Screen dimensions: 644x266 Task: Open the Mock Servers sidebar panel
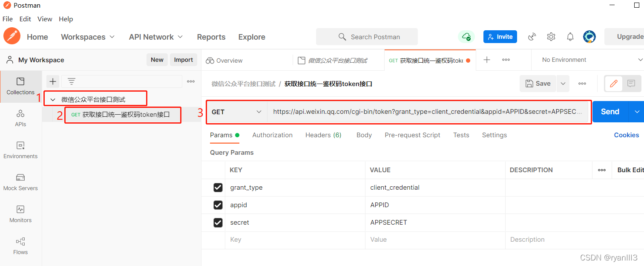tap(20, 182)
